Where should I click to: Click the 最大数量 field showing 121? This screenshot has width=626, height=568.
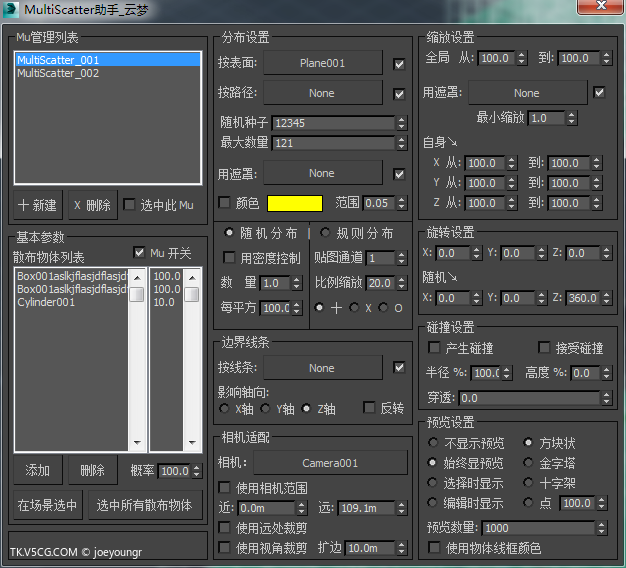point(334,143)
